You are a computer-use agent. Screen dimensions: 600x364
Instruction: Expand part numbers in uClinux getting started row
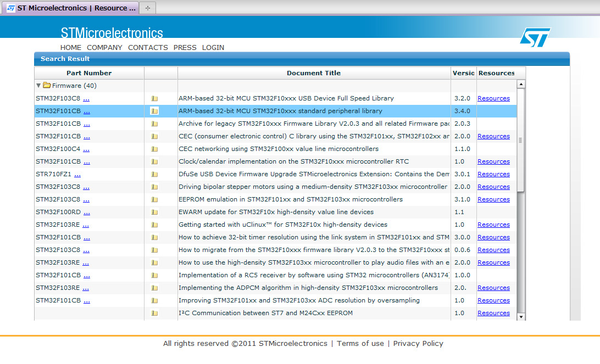(86, 225)
